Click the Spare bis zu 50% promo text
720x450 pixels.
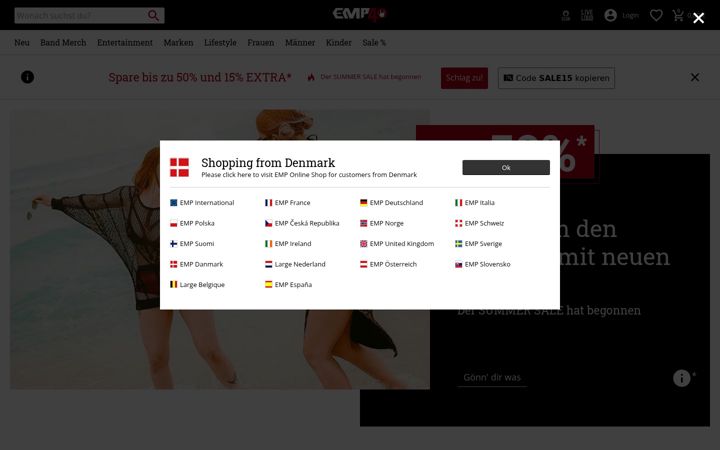point(200,77)
